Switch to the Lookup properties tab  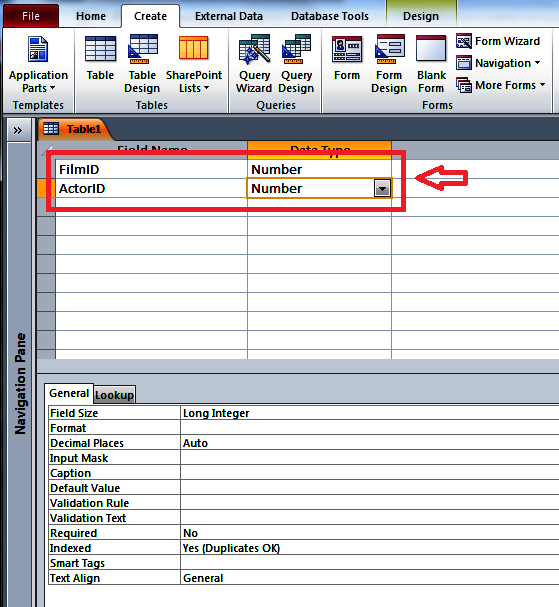click(114, 395)
